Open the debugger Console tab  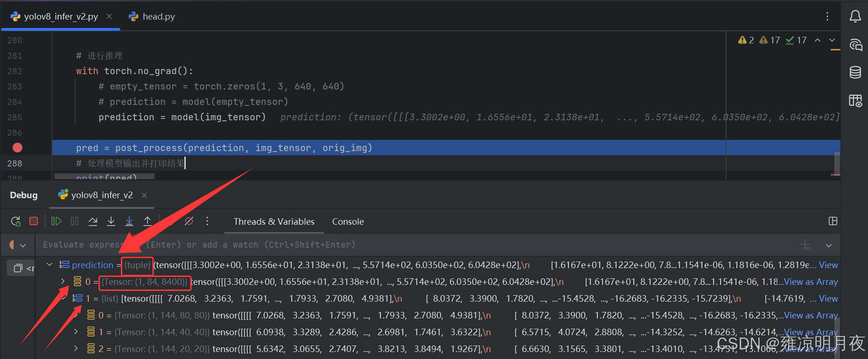pos(348,221)
